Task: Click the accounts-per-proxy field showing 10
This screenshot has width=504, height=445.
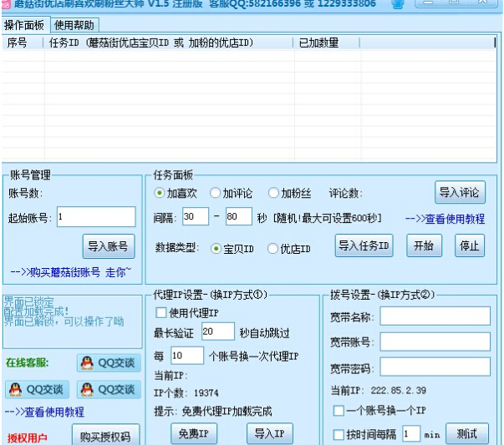Action: click(187, 356)
